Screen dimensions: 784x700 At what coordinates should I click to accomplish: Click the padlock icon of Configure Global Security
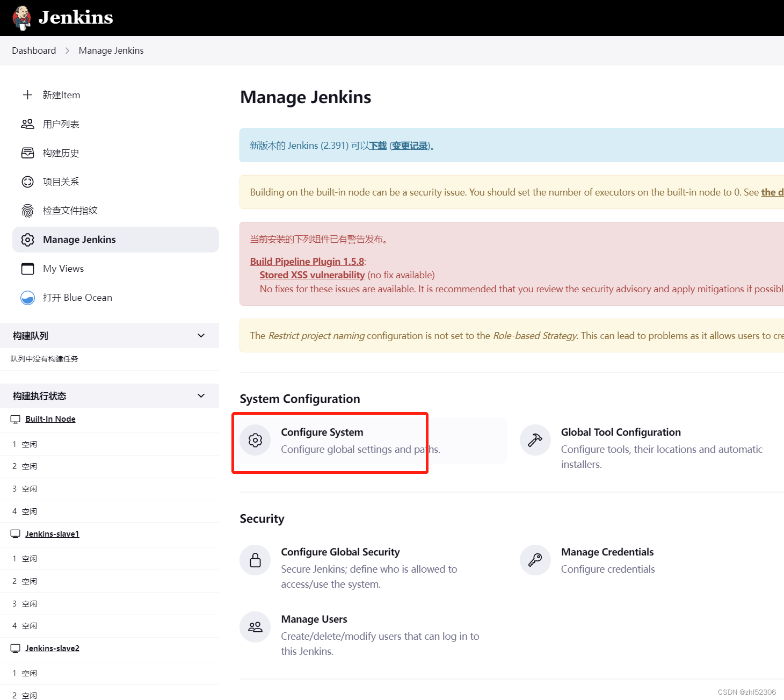255,560
